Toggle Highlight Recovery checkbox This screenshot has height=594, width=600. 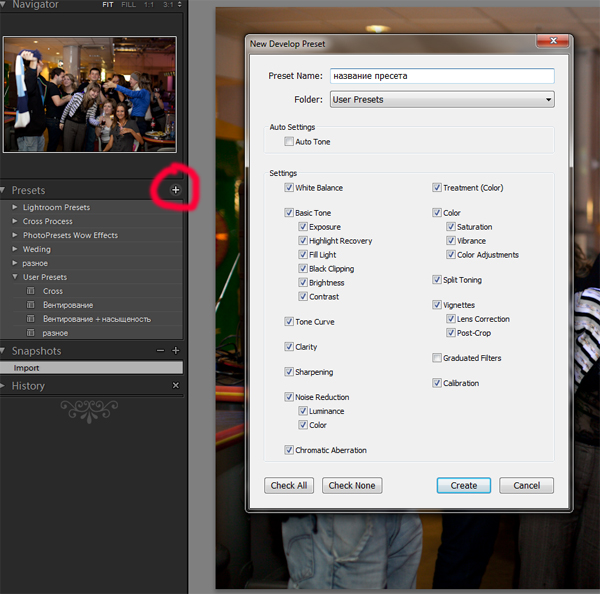[x=303, y=241]
